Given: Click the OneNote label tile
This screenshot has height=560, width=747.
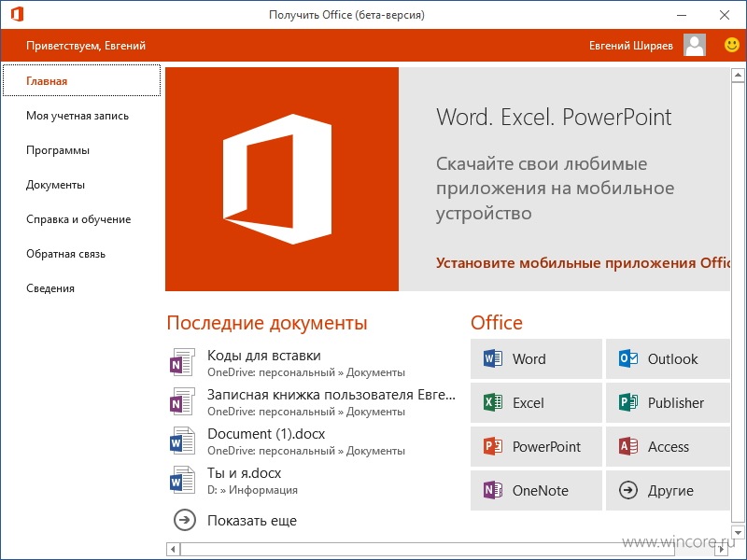Looking at the screenshot, I should coord(536,490).
